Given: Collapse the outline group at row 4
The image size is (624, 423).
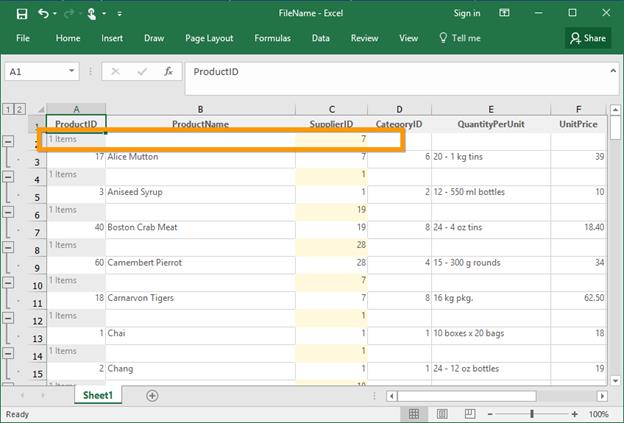Looking at the screenshot, I should point(8,177).
